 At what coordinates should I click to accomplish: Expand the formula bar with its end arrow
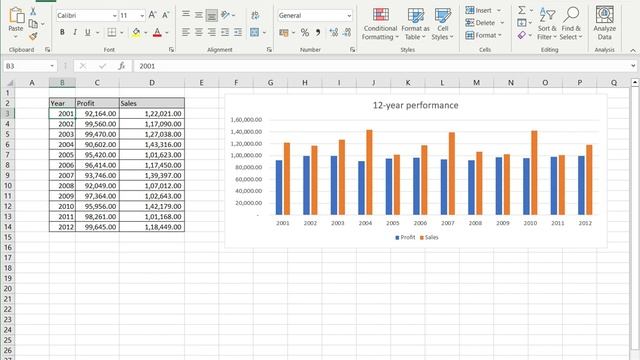(x=633, y=66)
